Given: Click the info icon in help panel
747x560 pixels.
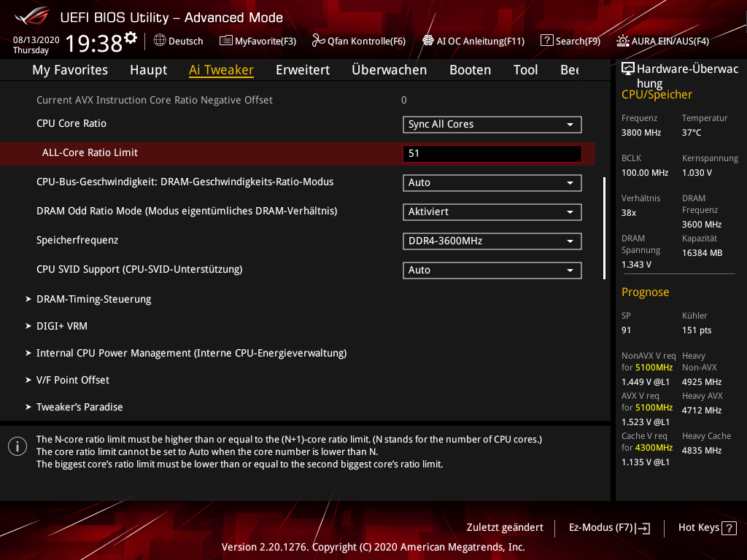Looking at the screenshot, I should 18,446.
